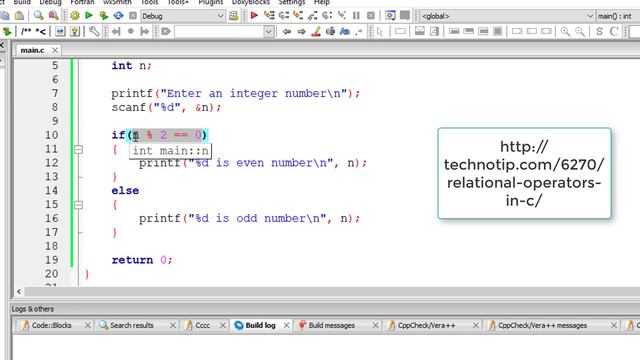Click the show target dialog icon
640x360 pixels.
(233, 16)
